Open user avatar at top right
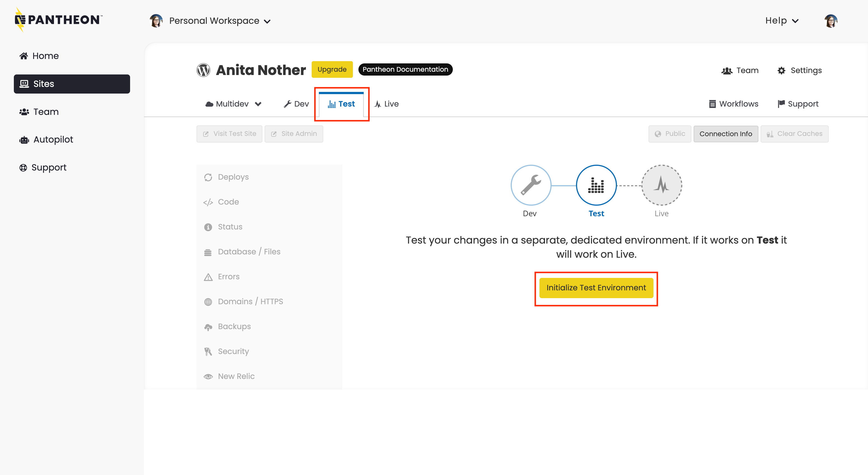This screenshot has width=868, height=475. click(831, 21)
